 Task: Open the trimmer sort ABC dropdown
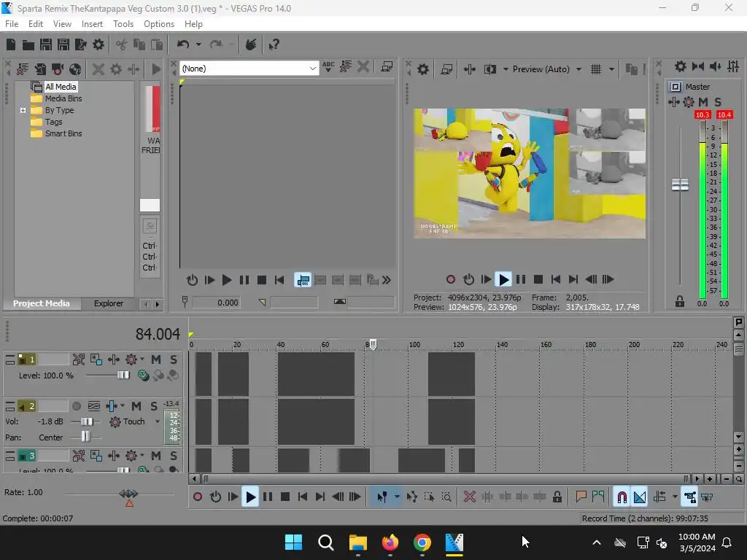click(328, 67)
